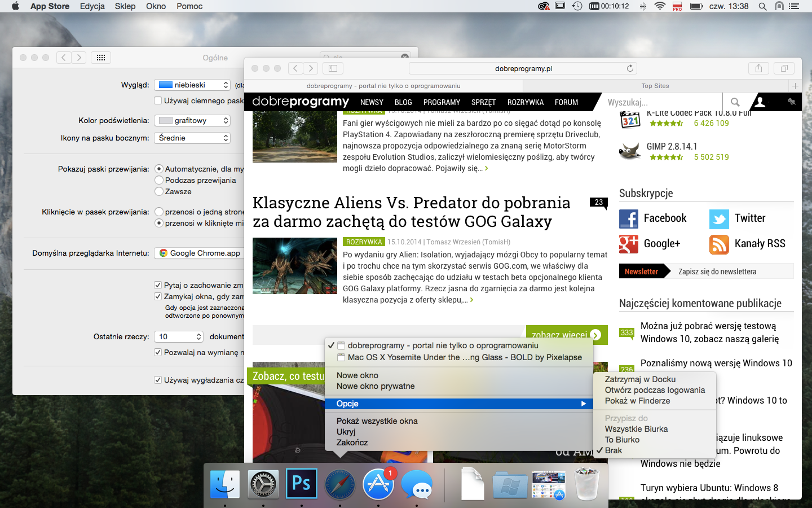Click the Bluetooth status icon
Screen dimensions: 812x508
point(643,6)
